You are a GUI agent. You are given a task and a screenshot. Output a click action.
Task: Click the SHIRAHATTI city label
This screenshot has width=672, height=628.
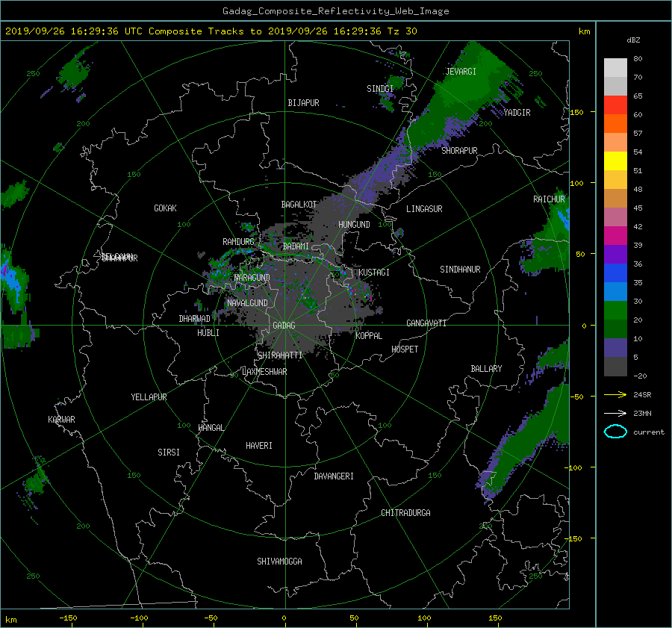coord(280,355)
